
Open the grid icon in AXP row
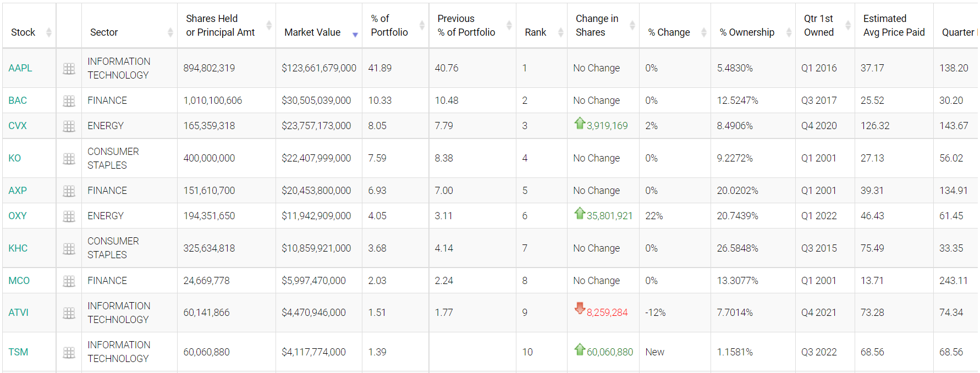[69, 191]
